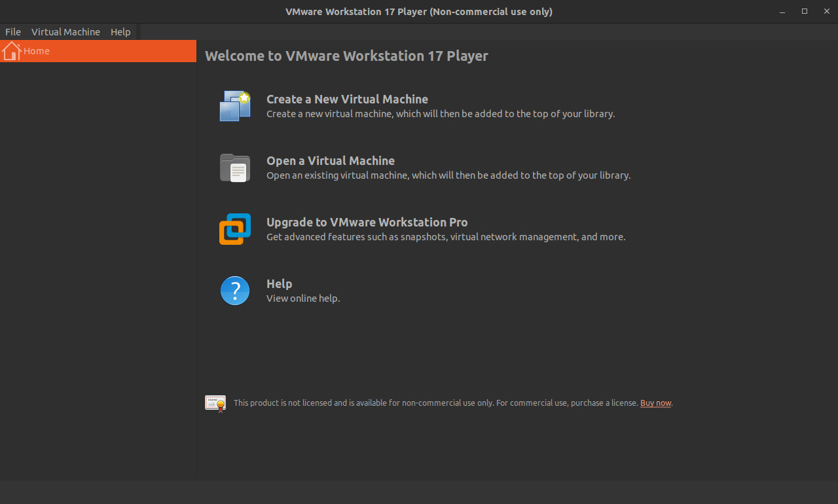
Task: Select the Help heading on welcome page
Action: tap(279, 283)
